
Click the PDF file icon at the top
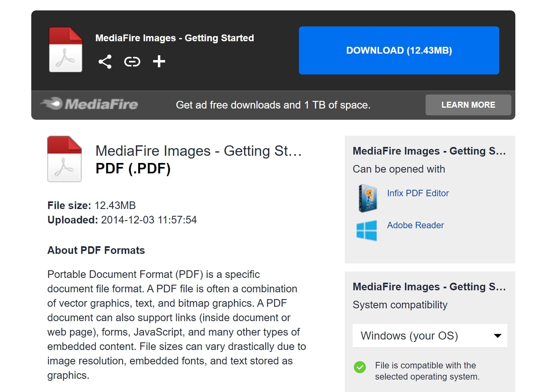click(65, 49)
